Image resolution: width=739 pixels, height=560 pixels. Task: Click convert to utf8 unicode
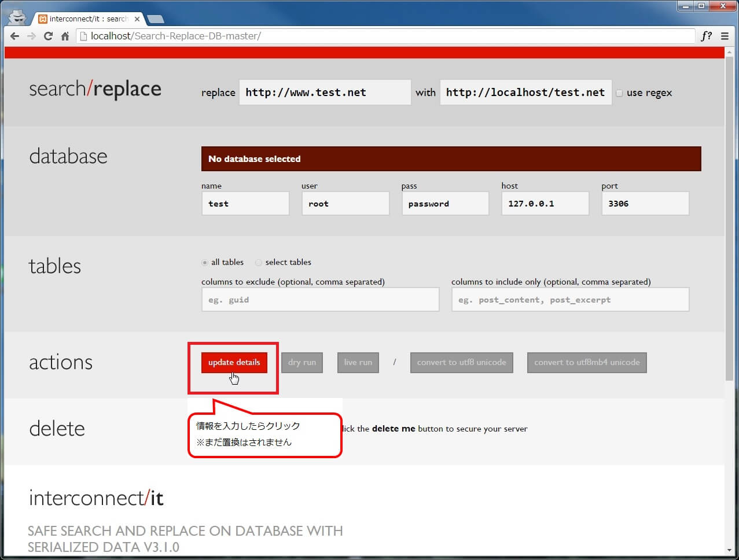click(x=461, y=363)
